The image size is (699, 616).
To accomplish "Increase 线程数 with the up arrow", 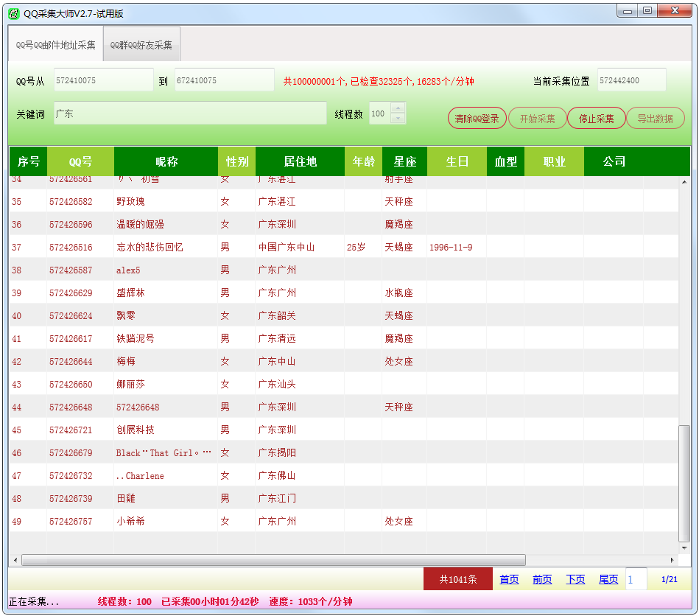I will (x=398, y=109).
